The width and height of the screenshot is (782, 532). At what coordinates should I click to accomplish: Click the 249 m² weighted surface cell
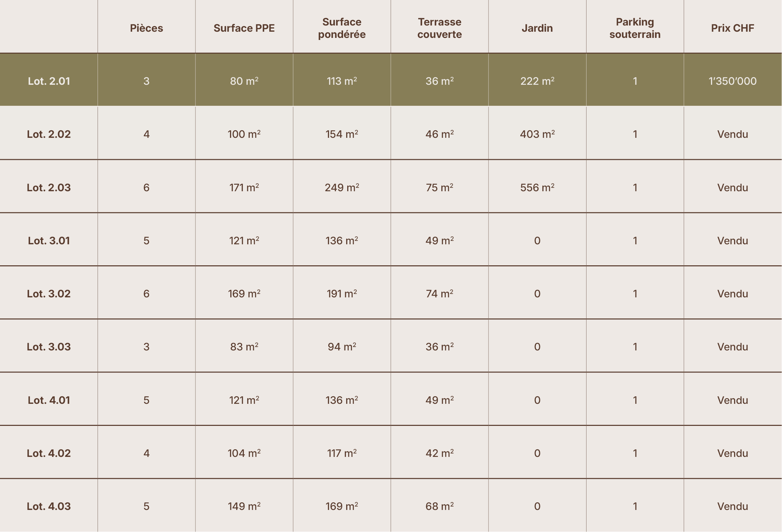click(x=342, y=187)
